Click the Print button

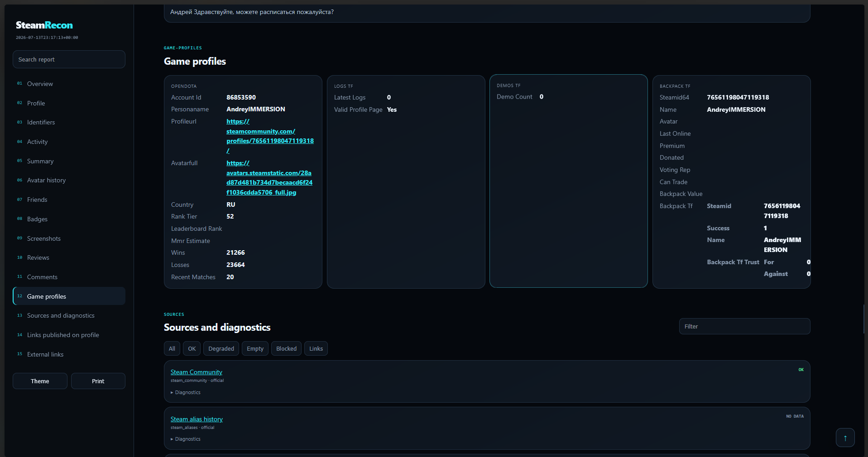pos(98,381)
